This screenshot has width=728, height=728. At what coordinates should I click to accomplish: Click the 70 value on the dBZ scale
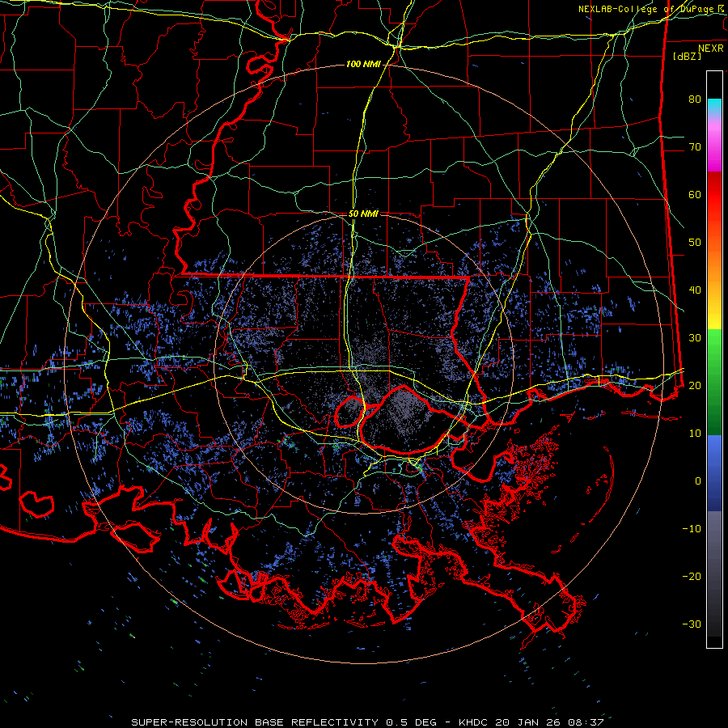[695, 146]
